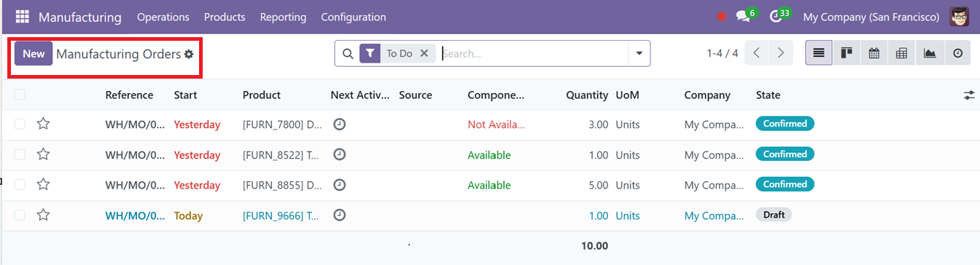Sort by the Source column header
Viewport: 980px width, 265px height.
point(416,95)
